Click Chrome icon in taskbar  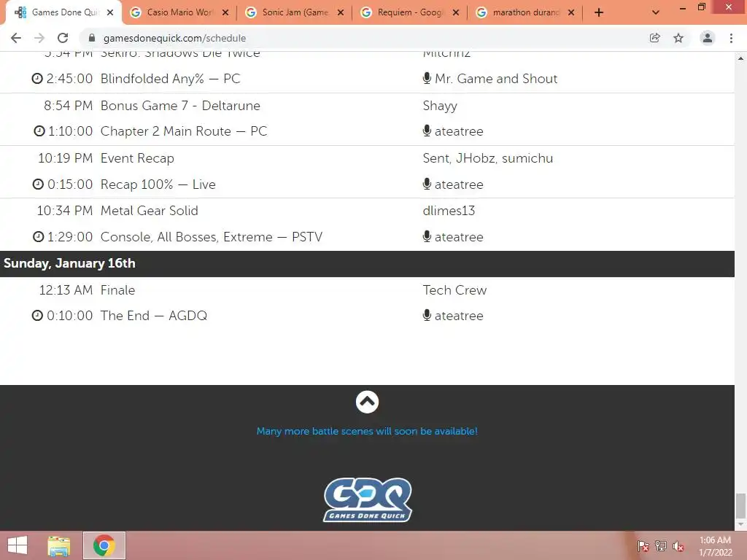104,545
